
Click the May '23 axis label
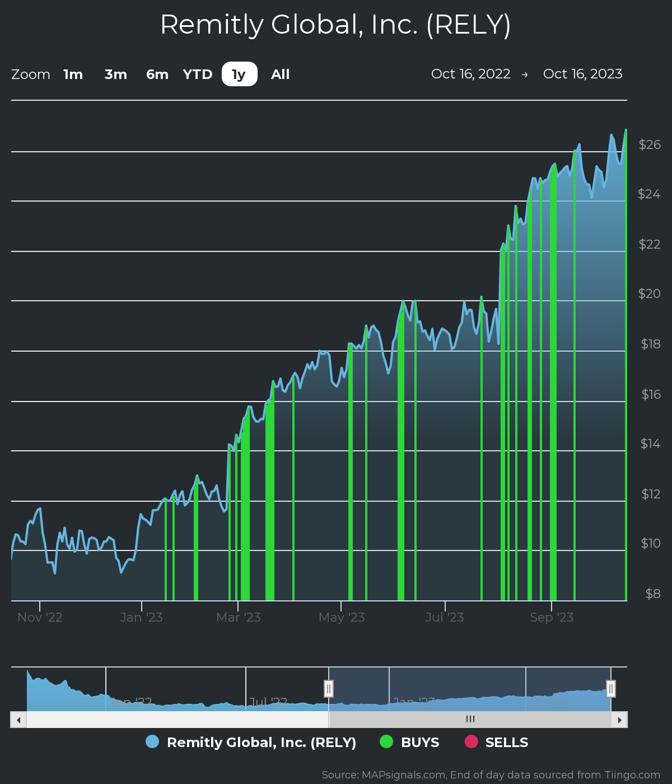pyautogui.click(x=342, y=617)
